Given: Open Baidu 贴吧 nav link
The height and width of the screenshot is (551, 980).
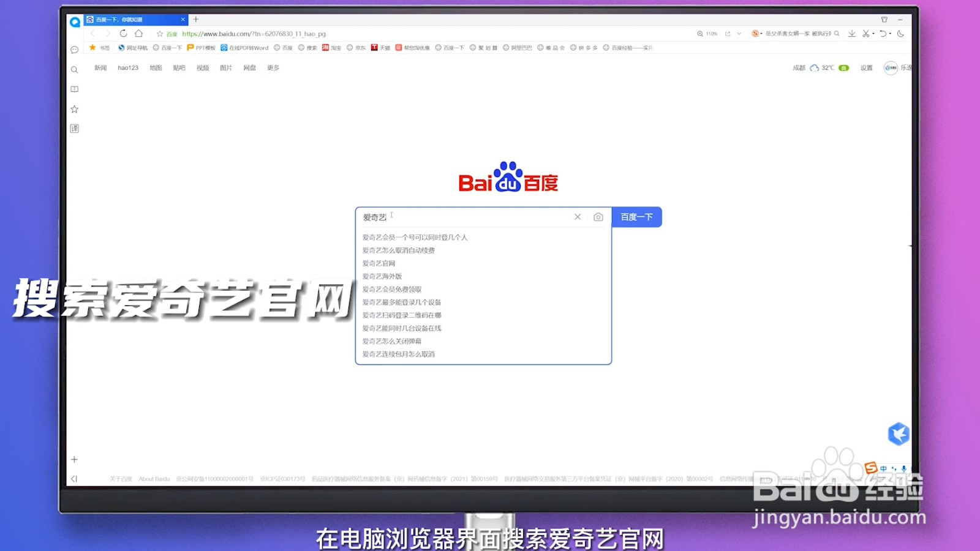Looking at the screenshot, I should tap(179, 68).
